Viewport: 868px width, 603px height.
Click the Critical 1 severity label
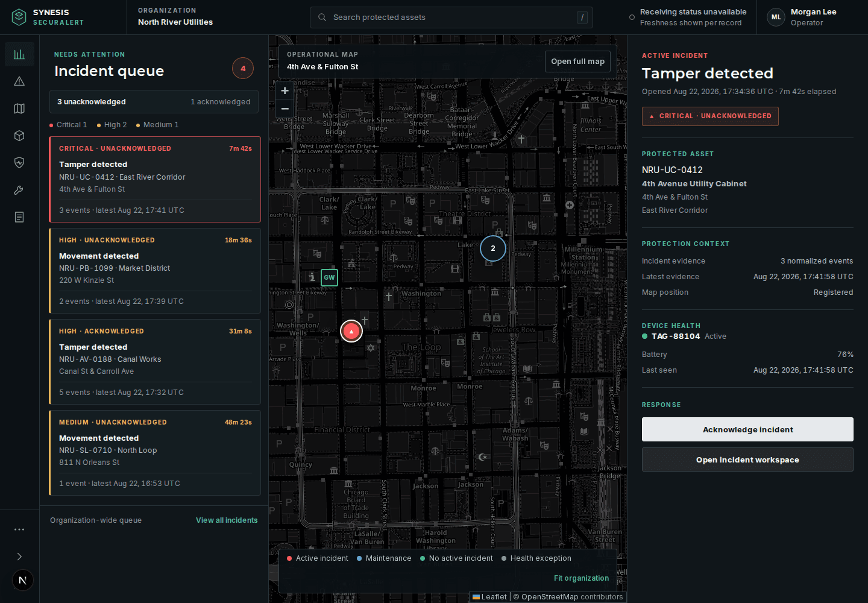[68, 125]
